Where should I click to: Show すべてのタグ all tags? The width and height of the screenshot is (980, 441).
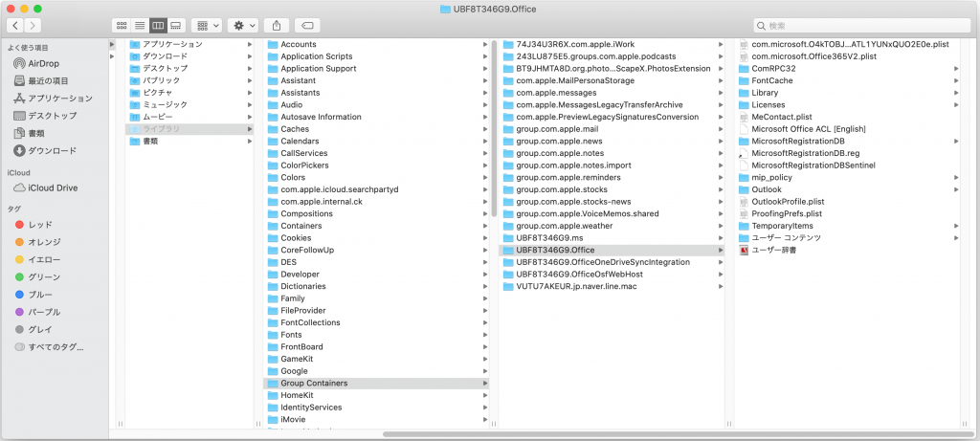49,346
